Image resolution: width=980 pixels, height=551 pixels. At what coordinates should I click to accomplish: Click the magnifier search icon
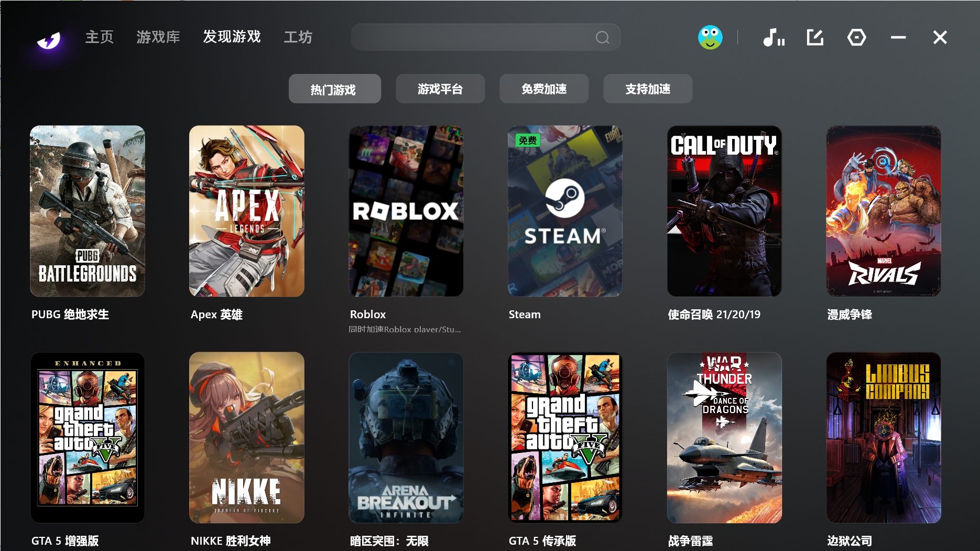point(602,37)
